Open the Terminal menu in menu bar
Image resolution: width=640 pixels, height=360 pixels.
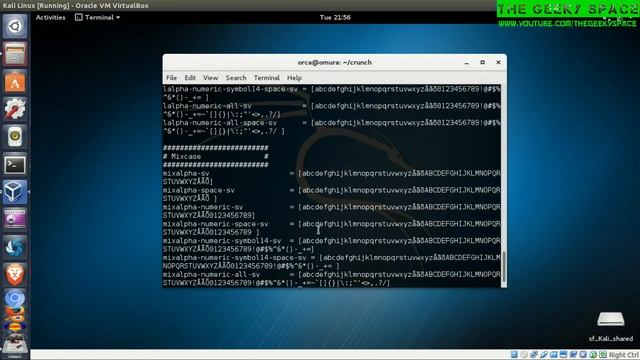pyautogui.click(x=267, y=78)
